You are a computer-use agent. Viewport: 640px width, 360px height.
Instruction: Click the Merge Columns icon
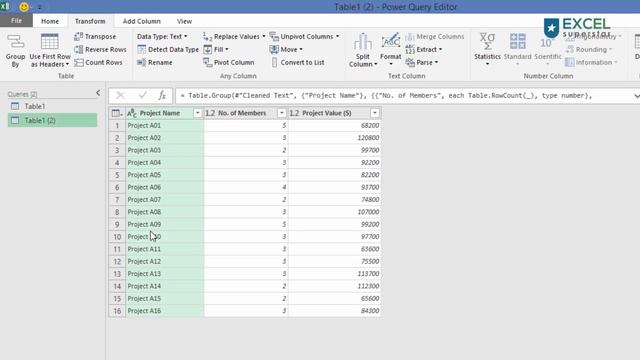410,37
